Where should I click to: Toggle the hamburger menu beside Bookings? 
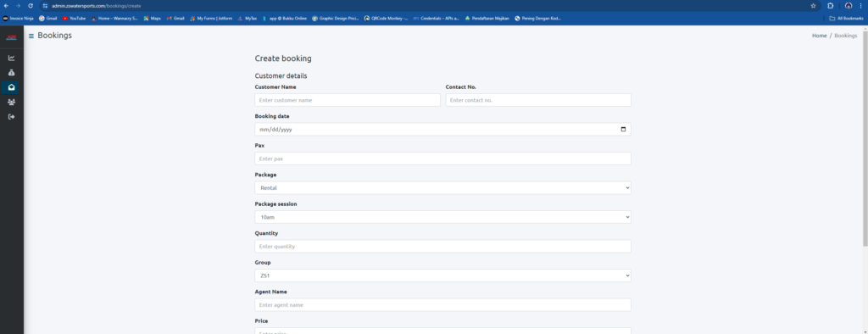(x=31, y=36)
